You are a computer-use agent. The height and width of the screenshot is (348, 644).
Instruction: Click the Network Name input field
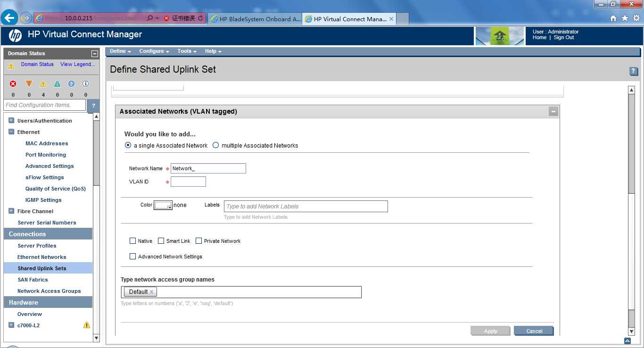(208, 168)
